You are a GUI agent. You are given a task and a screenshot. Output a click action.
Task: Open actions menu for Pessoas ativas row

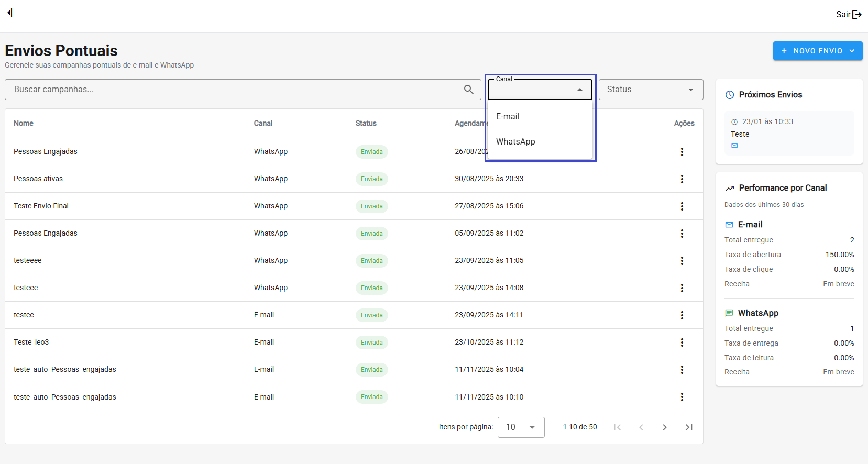(x=682, y=179)
